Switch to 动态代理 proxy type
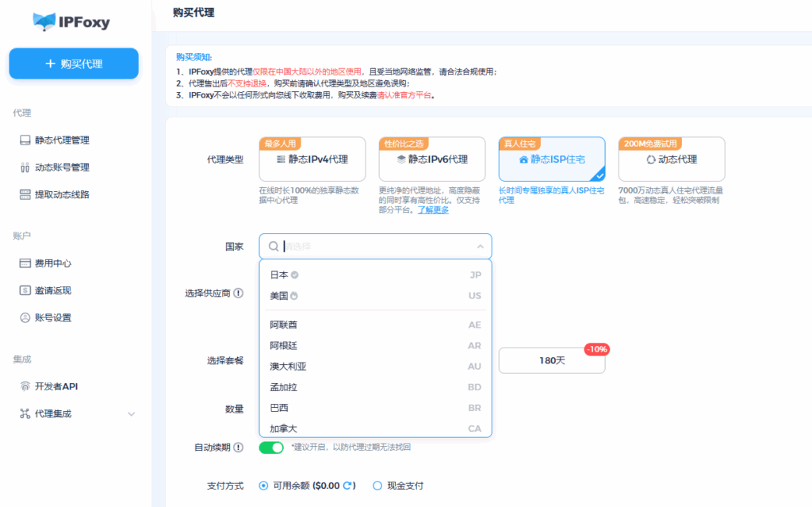 [671, 159]
